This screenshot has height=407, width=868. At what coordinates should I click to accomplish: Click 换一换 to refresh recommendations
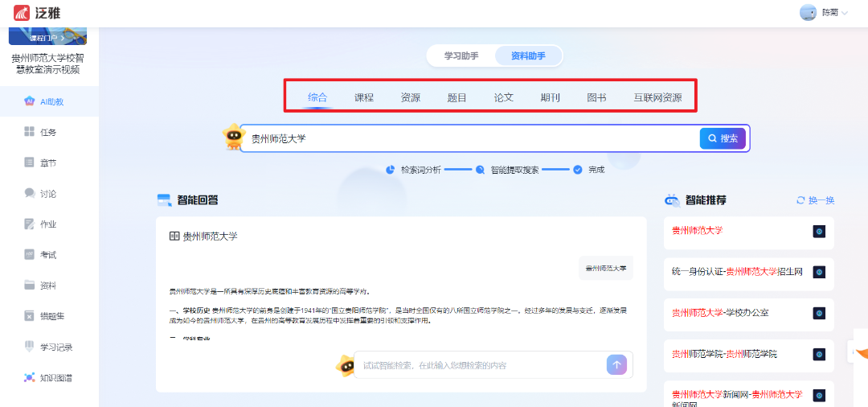[816, 200]
